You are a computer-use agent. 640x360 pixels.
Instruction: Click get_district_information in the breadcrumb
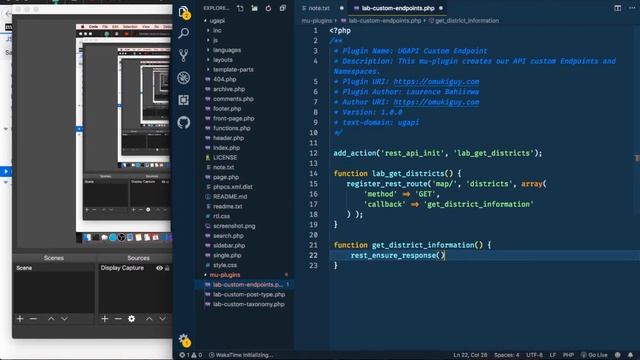[467, 20]
